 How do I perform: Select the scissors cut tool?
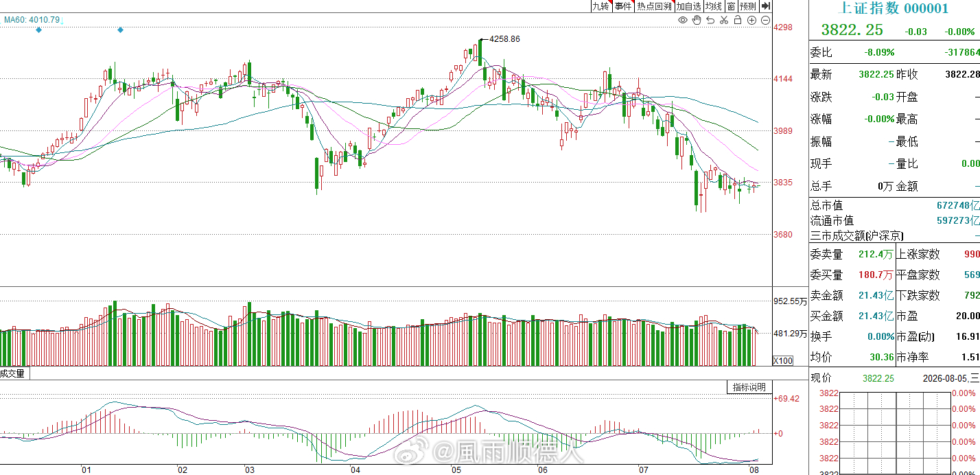click(x=724, y=21)
